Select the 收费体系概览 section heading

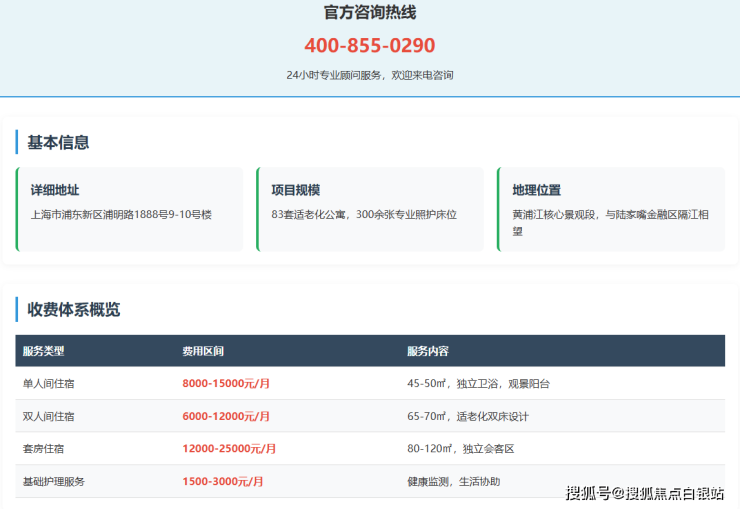[x=73, y=310]
